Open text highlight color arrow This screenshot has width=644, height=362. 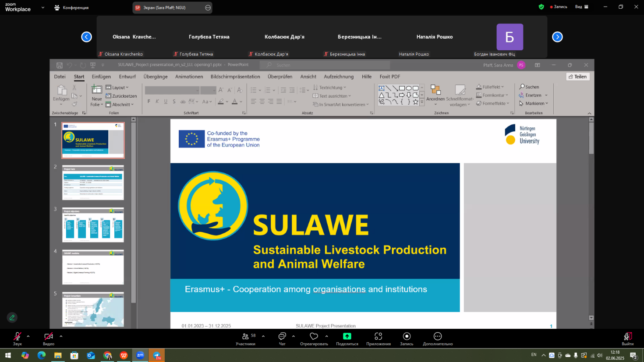tap(227, 102)
